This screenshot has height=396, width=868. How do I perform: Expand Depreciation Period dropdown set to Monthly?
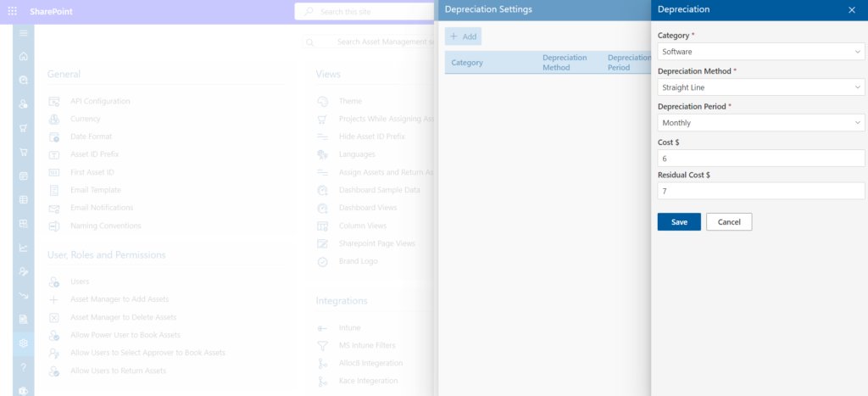point(760,123)
